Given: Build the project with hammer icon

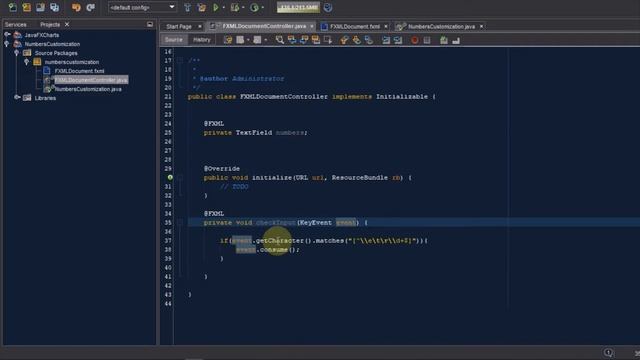Looking at the screenshot, I should [x=187, y=7].
